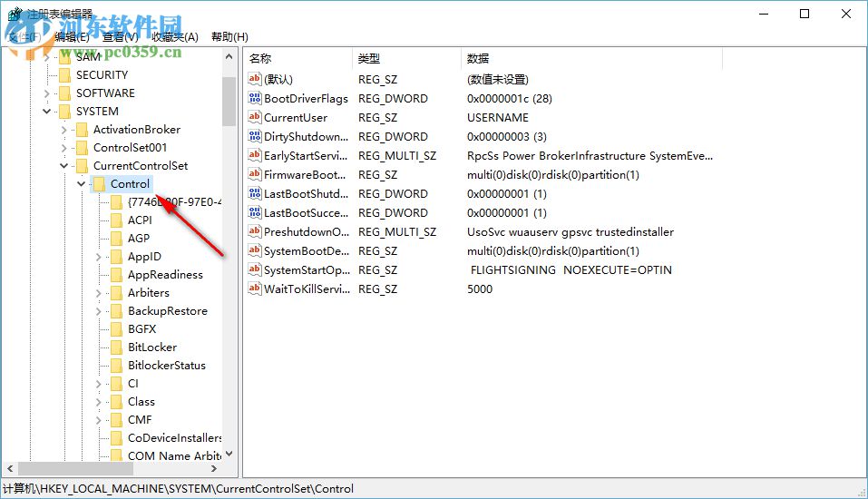
Task: Click the USERNAME data cell
Action: 498,117
